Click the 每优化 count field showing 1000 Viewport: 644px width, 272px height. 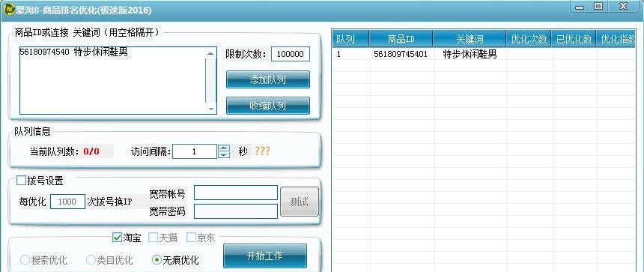click(67, 202)
